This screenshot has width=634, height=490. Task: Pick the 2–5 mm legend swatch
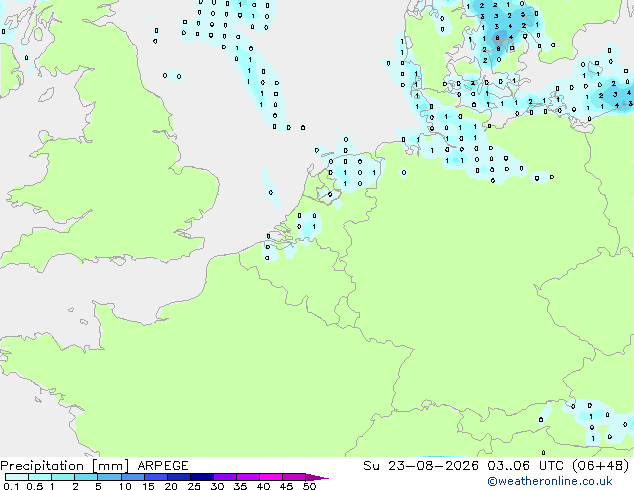[86, 477]
